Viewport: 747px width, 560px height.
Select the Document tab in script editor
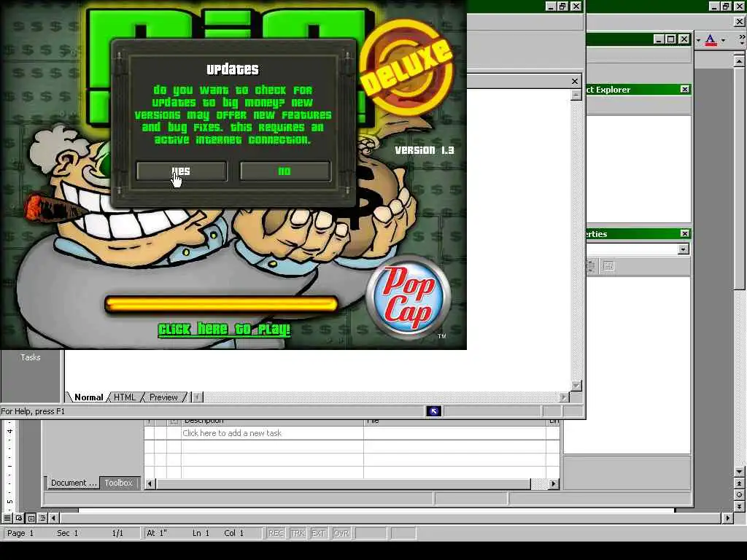coord(74,483)
